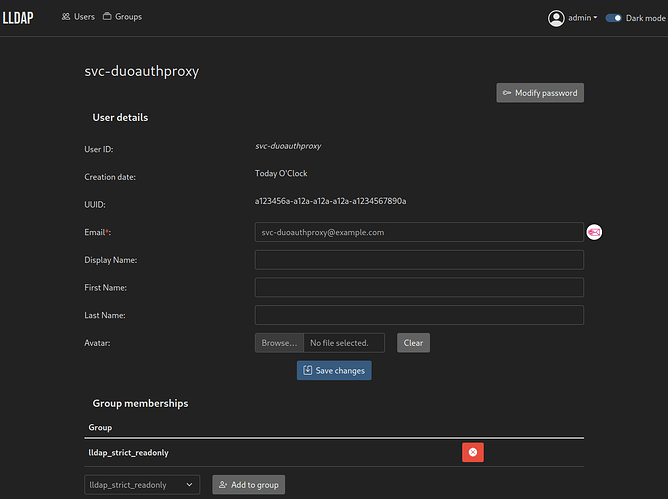
Task: Select the UUID value text
Action: [x=330, y=201]
